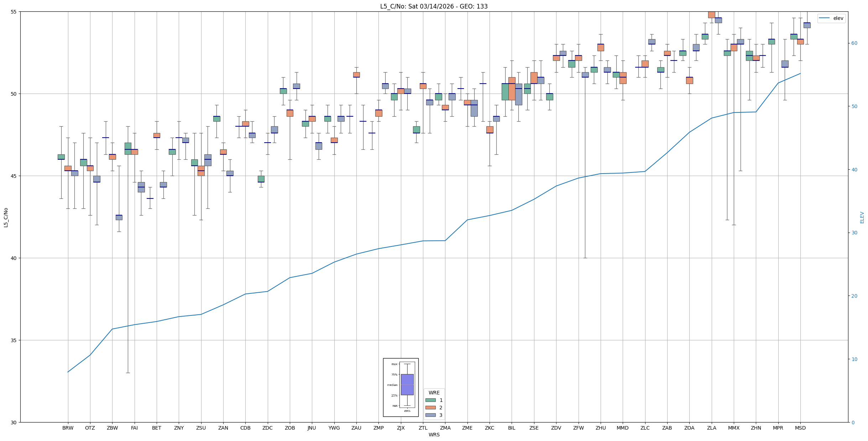This screenshot has width=868, height=441.
Task: Click the ELEV right axis label
Action: pyautogui.click(x=862, y=217)
